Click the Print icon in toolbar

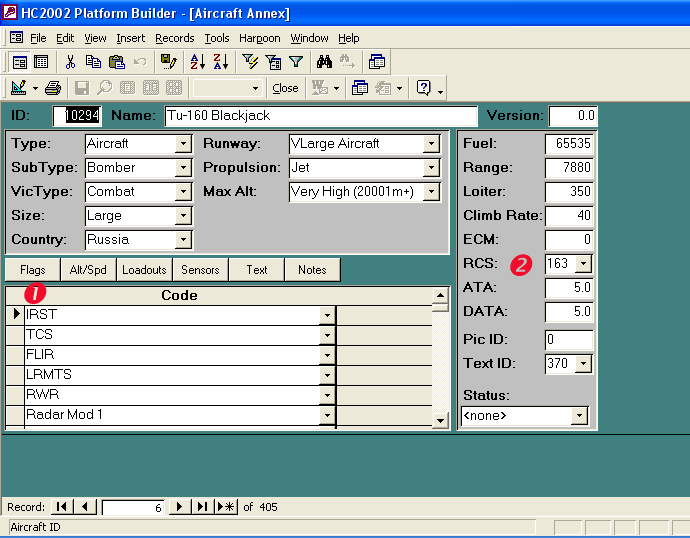(x=53, y=88)
